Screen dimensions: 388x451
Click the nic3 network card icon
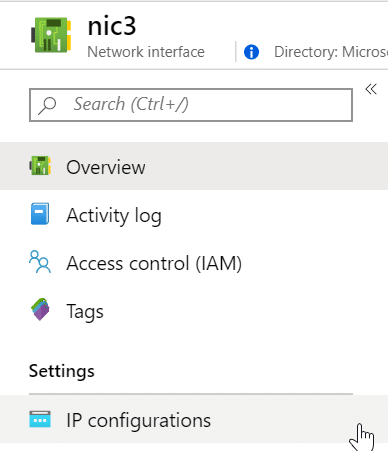51,35
